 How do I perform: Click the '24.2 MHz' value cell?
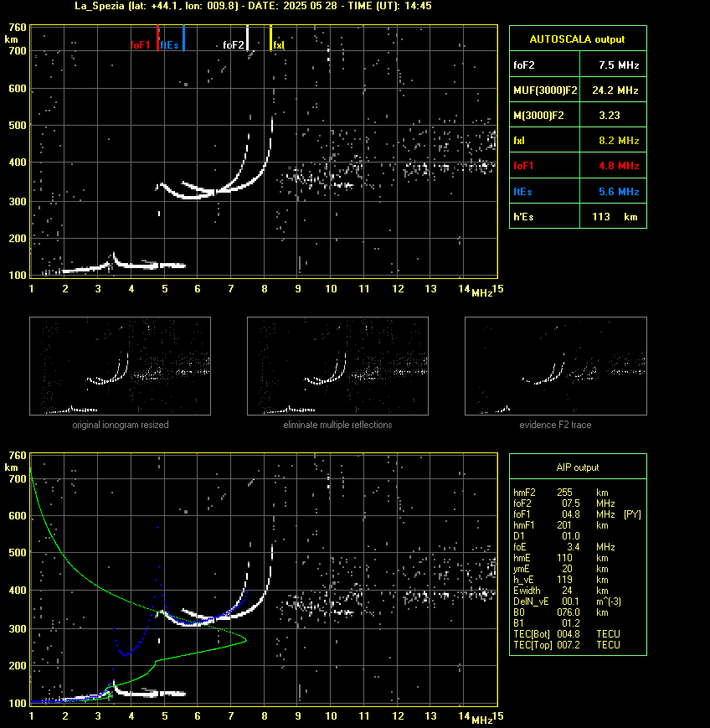click(614, 90)
